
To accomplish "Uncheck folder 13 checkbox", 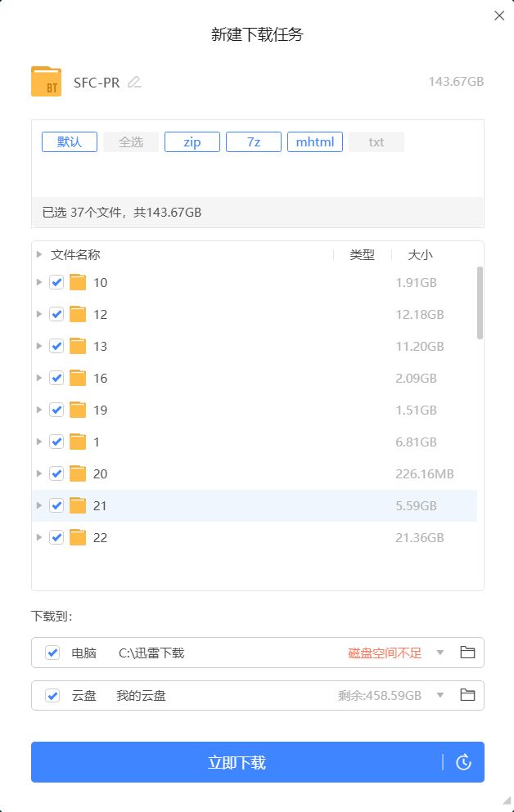I will pyautogui.click(x=56, y=346).
